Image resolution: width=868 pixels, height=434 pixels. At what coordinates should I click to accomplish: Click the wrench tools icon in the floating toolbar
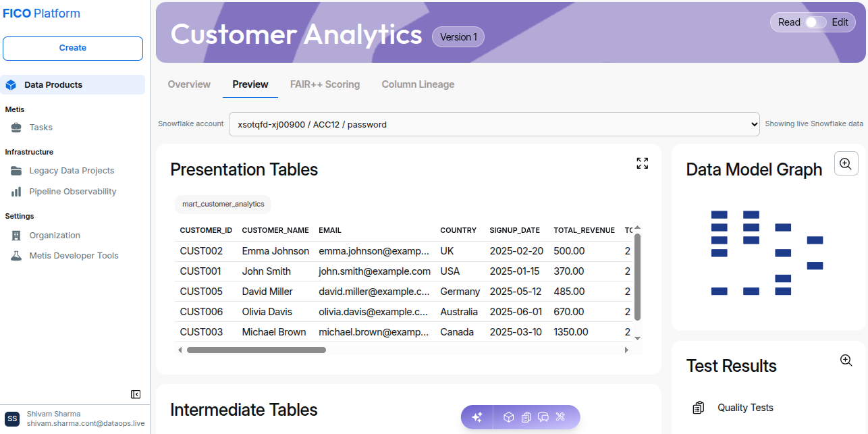tap(560, 417)
